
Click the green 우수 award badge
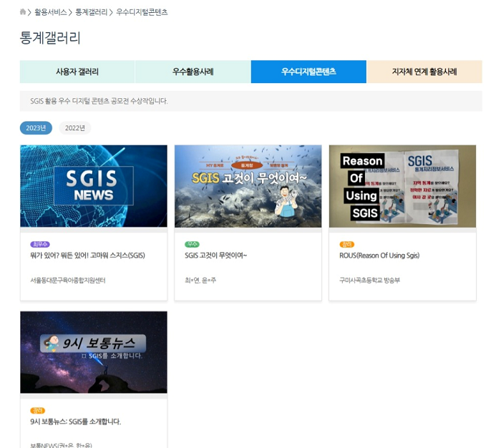point(192,245)
